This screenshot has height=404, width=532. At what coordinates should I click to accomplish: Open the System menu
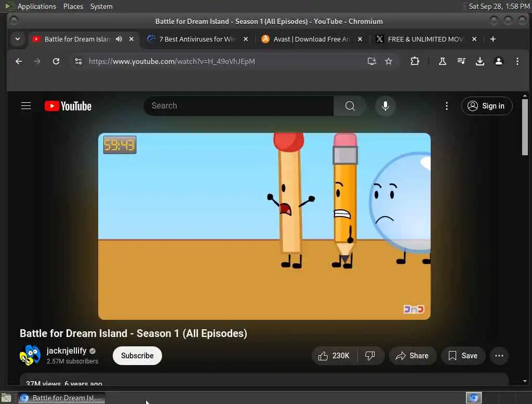coord(101,6)
